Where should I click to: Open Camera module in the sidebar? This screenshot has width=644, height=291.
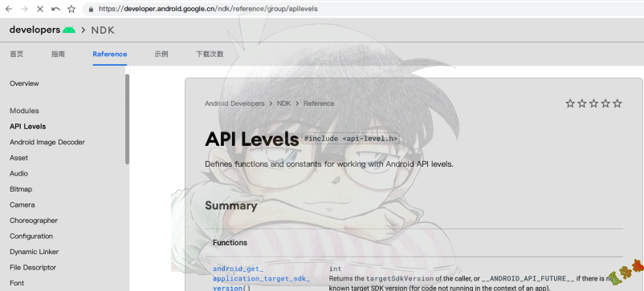22,204
